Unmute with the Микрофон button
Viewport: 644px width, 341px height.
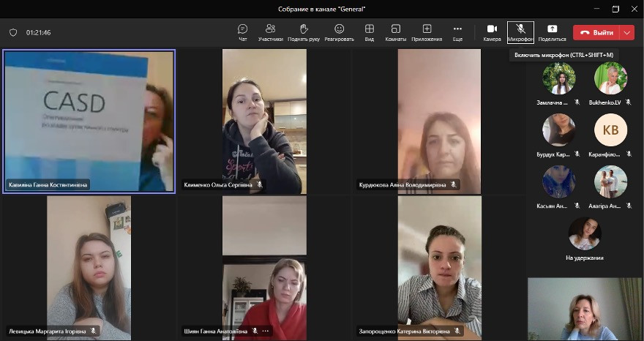coord(520,32)
